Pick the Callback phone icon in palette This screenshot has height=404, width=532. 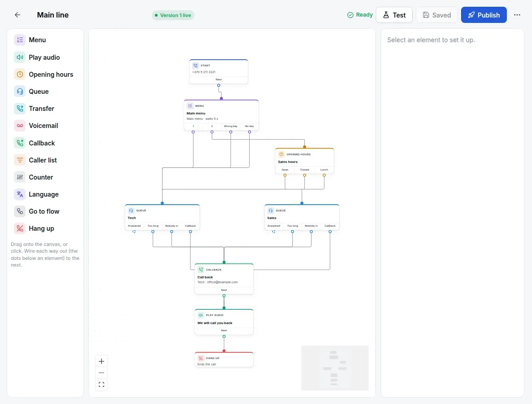coord(20,143)
